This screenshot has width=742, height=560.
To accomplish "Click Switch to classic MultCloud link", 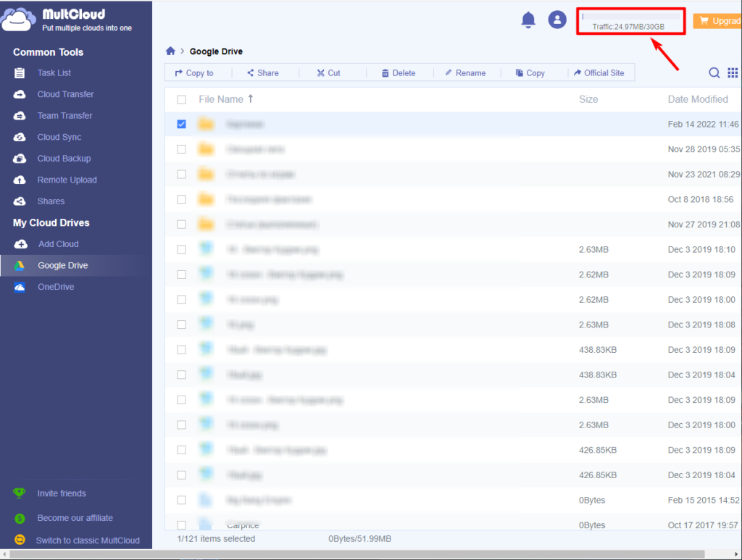I will tap(88, 540).
